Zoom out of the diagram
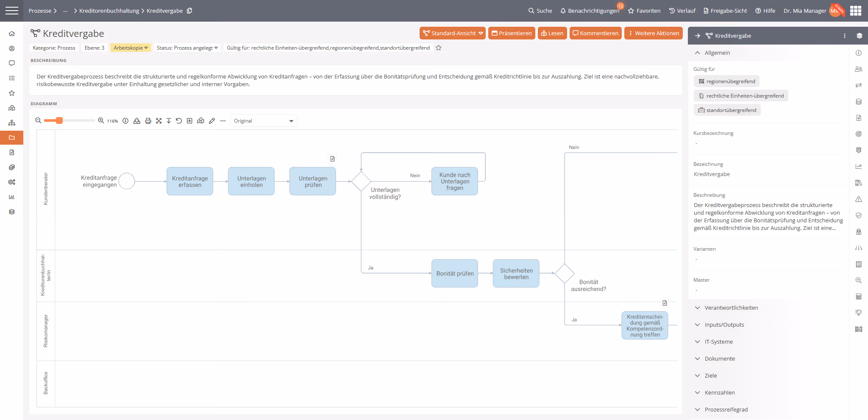 tap(38, 120)
